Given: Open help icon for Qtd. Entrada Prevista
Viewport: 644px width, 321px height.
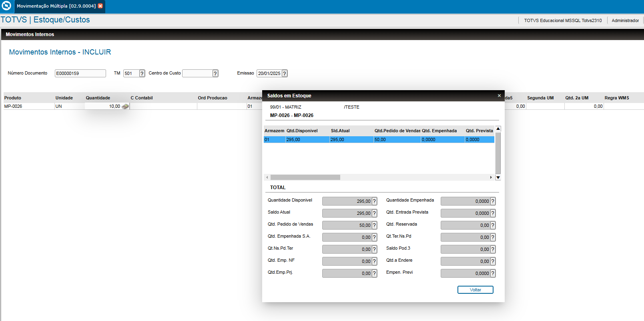Looking at the screenshot, I should (x=493, y=213).
